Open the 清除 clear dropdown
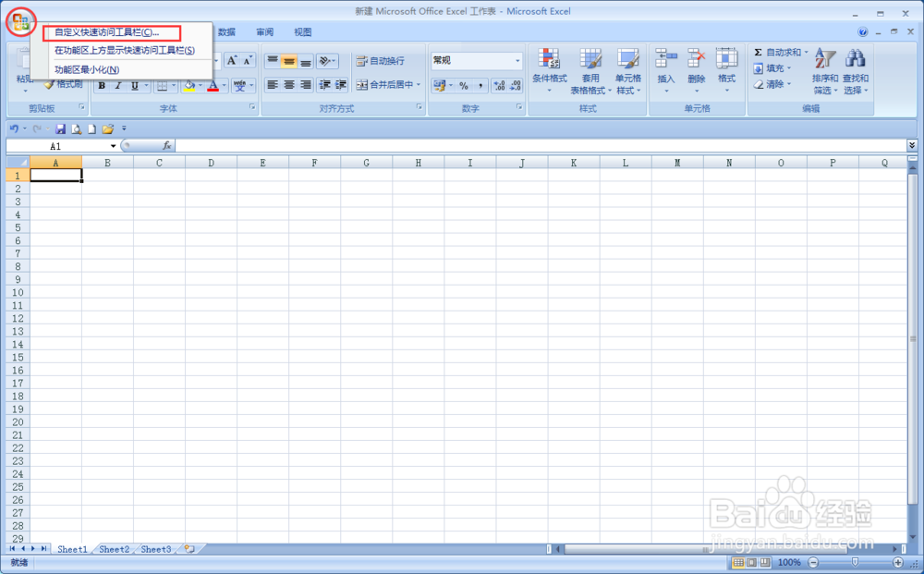This screenshot has width=924, height=574. 772,84
